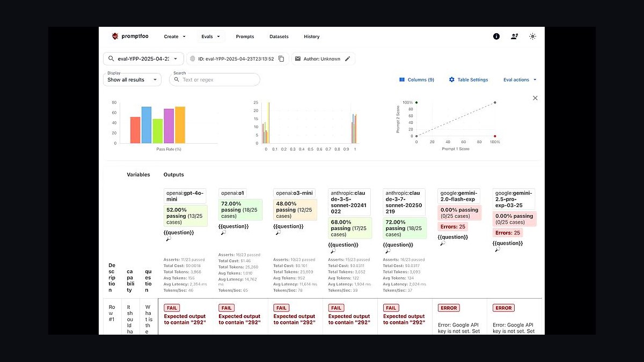
Task: Click the FAIL badge in o3-mini column
Action: [281, 308]
